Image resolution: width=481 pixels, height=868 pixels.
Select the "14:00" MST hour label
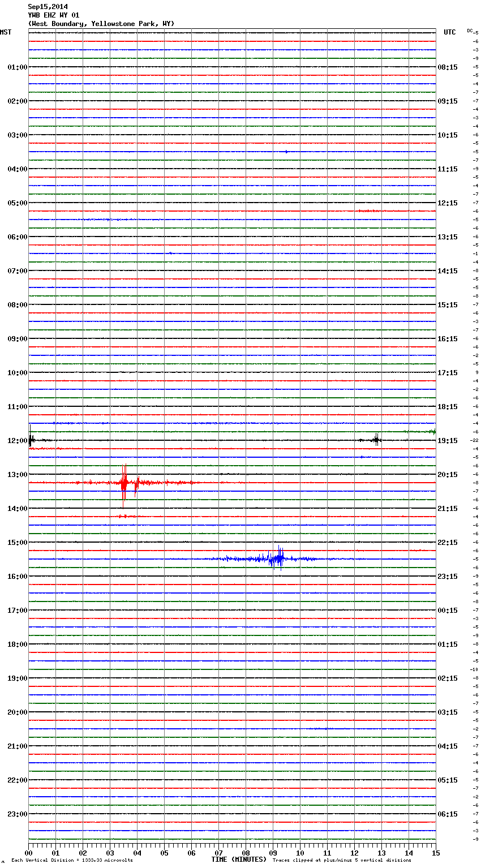coord(17,509)
